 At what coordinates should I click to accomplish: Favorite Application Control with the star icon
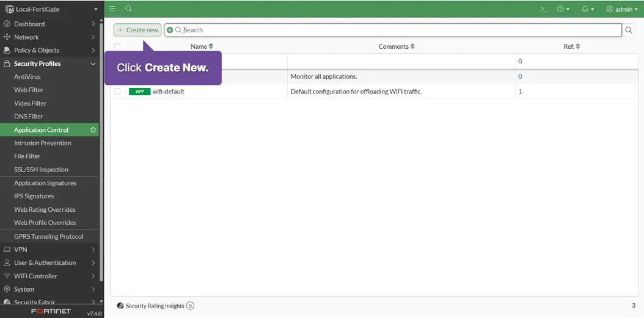[x=93, y=129]
